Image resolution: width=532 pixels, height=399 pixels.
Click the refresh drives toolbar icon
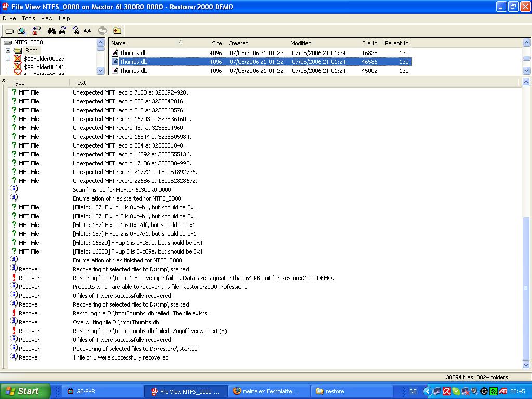[x=36, y=31]
